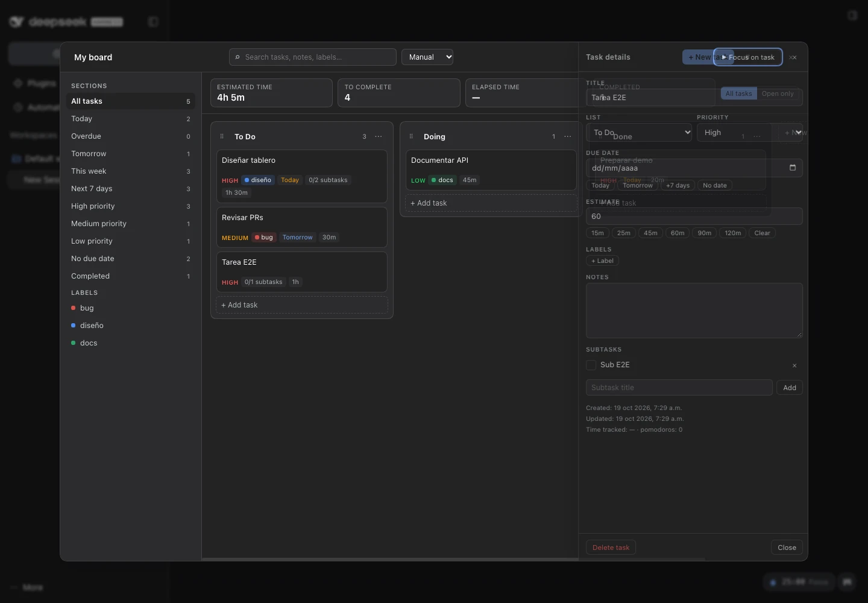Click the search magnifier icon
This screenshot has width=868, height=603.
[237, 57]
